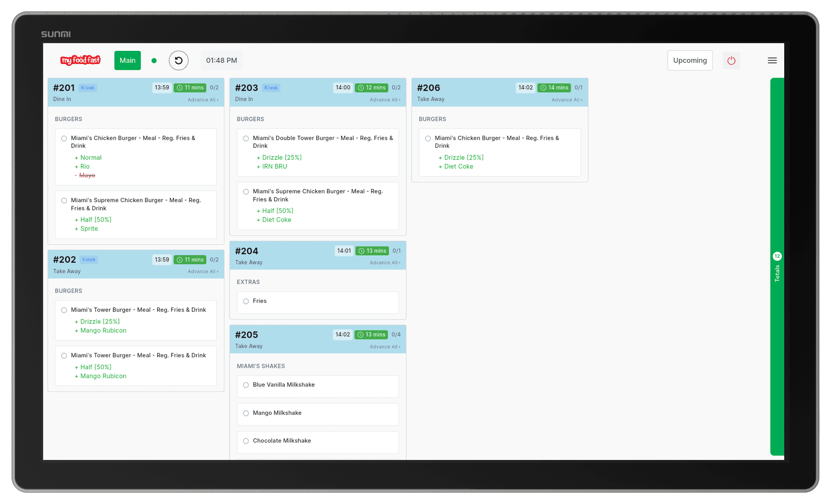
Task: Click the 14 mins timer badge on order #206
Action: tap(554, 88)
